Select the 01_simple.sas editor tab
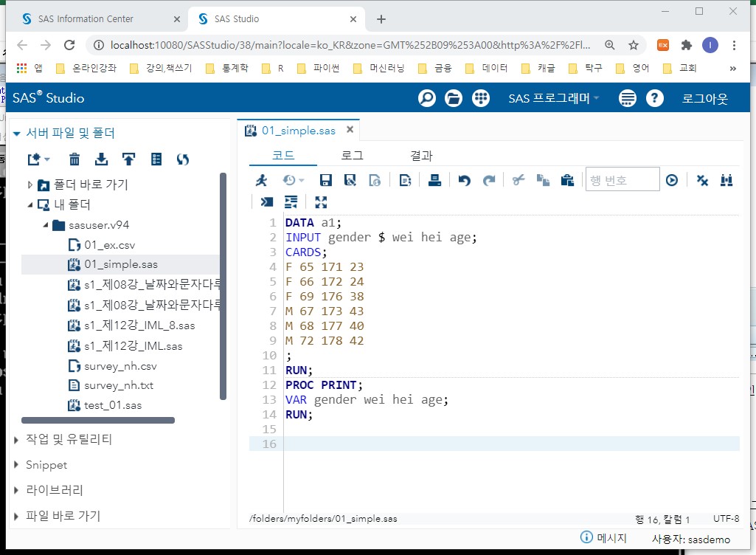 point(299,131)
